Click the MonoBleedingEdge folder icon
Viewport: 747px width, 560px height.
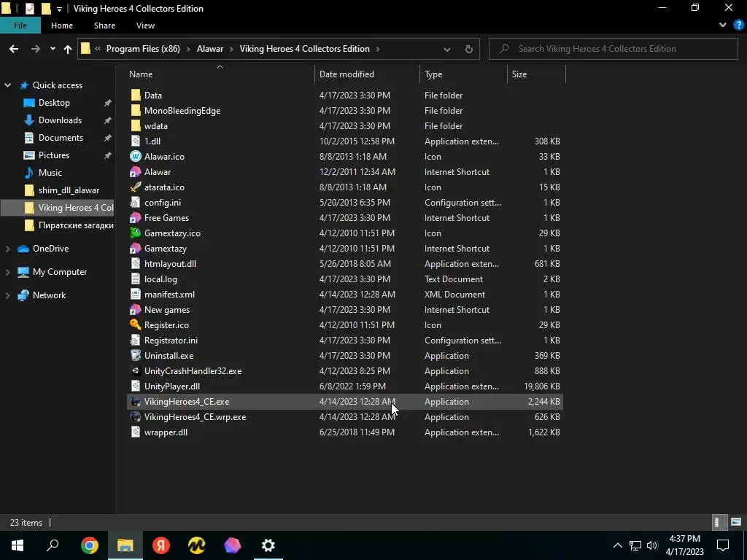pos(136,111)
